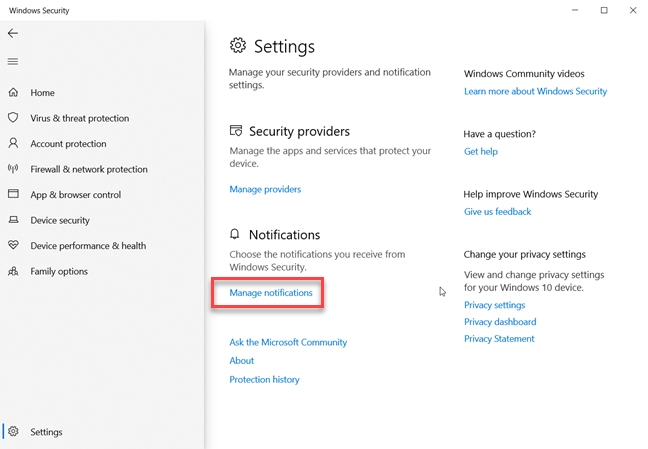Open the About link
The height and width of the screenshot is (449, 648).
pos(241,361)
